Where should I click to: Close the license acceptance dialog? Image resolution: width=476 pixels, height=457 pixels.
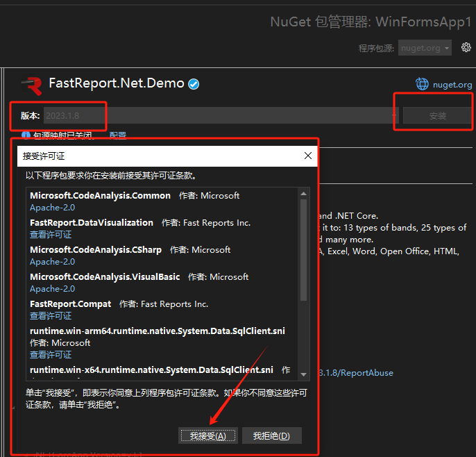pos(308,156)
